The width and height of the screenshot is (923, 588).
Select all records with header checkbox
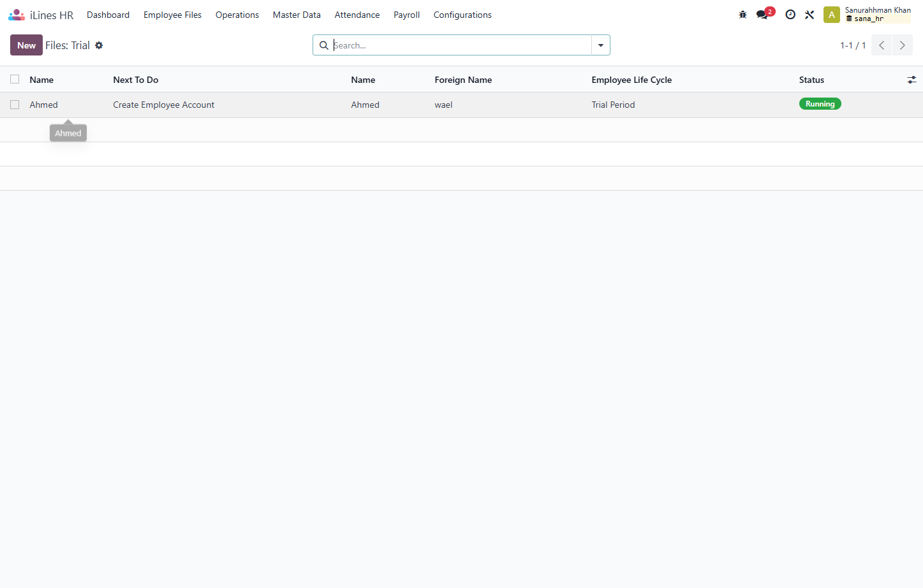15,79
